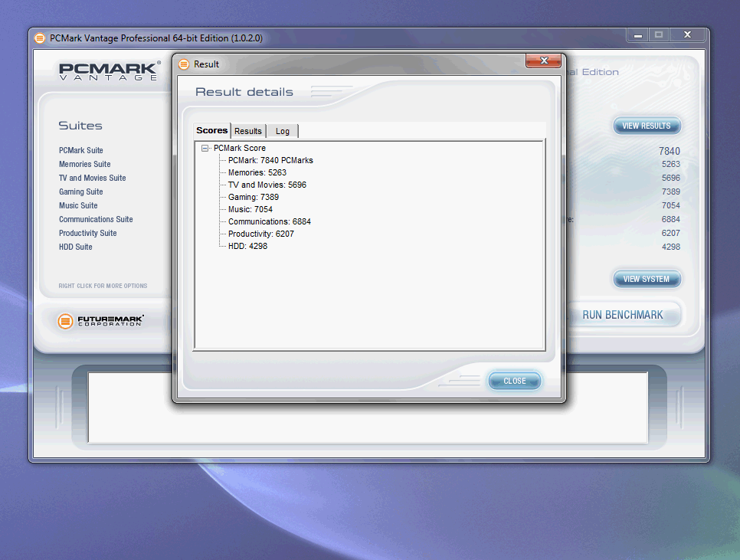
Task: Click the Result dialog title bar icon
Action: click(x=184, y=64)
